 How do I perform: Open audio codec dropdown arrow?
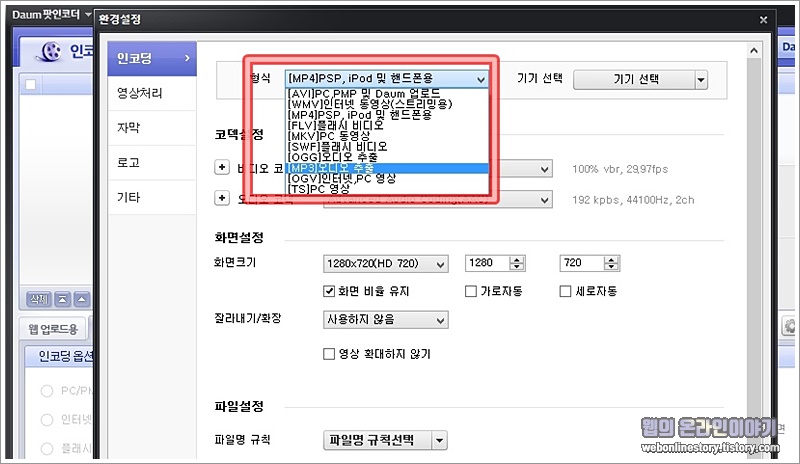click(544, 200)
